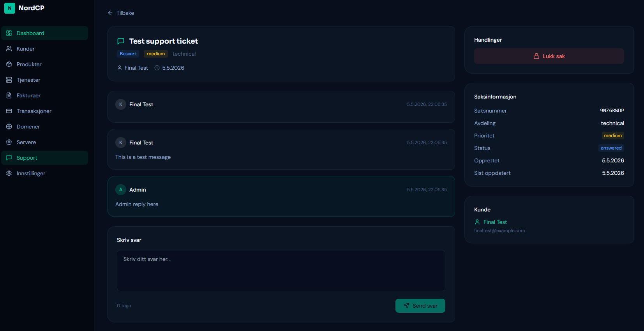The image size is (644, 331).
Task: Click the technical tag under ticket title
Action: (x=184, y=54)
